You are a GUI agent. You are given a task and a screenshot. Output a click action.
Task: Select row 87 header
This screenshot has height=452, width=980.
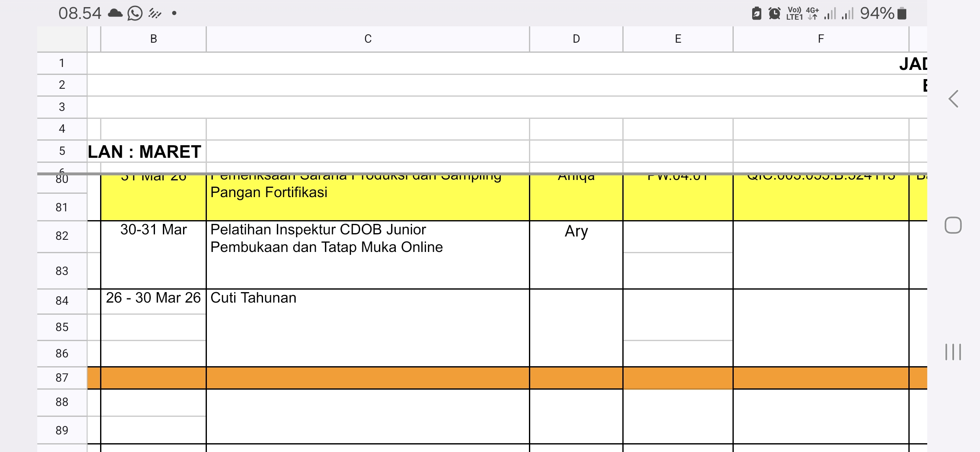click(62, 378)
